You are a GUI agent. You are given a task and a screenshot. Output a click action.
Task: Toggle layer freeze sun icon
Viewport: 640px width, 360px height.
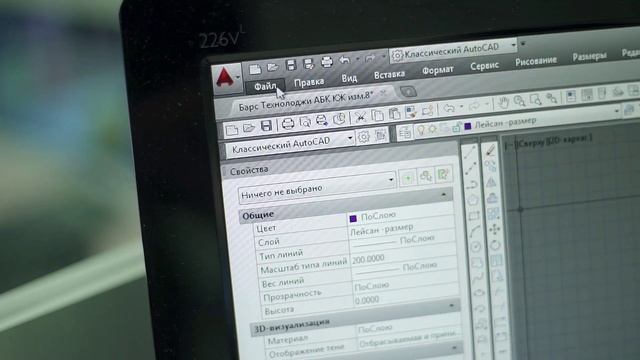(x=432, y=129)
